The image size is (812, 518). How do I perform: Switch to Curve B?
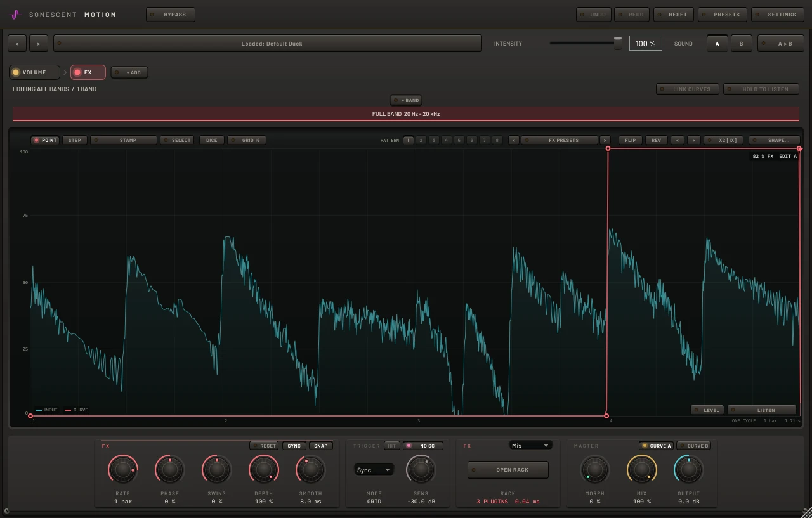pyautogui.click(x=694, y=446)
